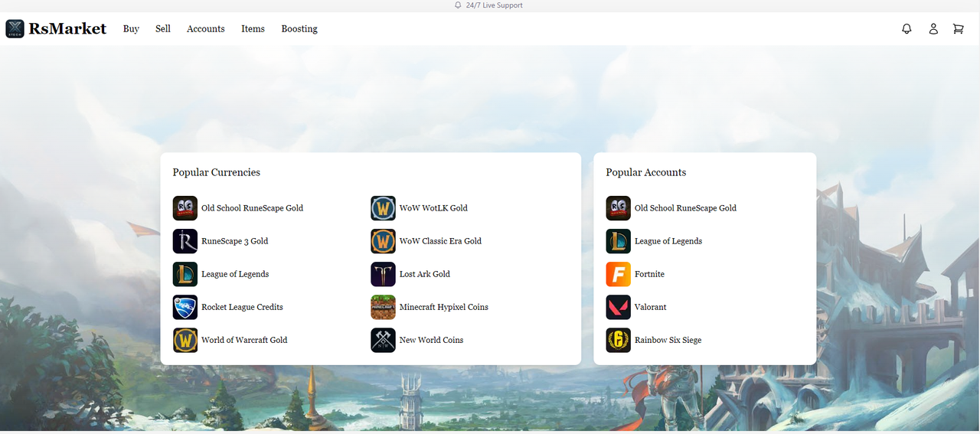Click the Rainbow Six Siege icon
Screen dimensions: 980x434
click(619, 340)
